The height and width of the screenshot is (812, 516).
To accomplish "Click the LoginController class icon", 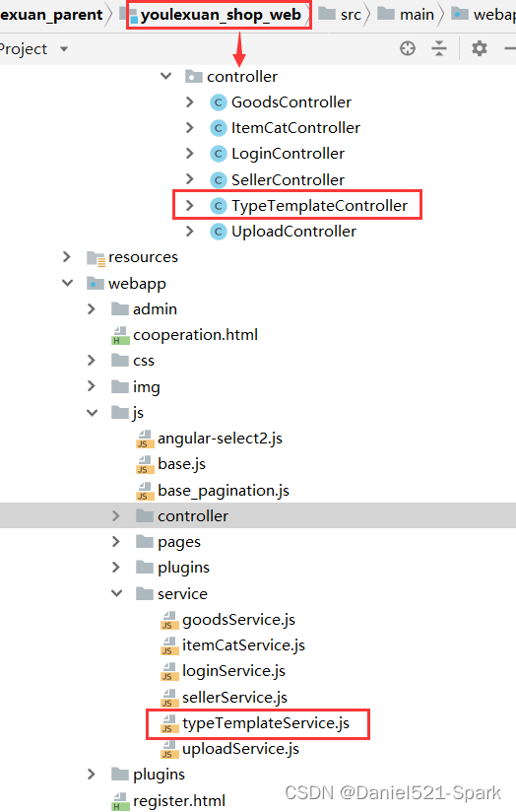I will click(219, 154).
